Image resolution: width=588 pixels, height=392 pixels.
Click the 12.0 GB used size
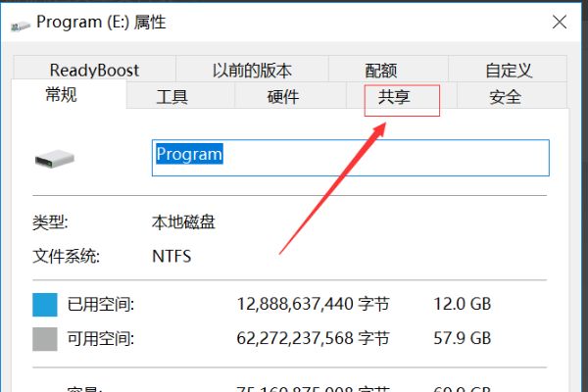pyautogui.click(x=462, y=304)
